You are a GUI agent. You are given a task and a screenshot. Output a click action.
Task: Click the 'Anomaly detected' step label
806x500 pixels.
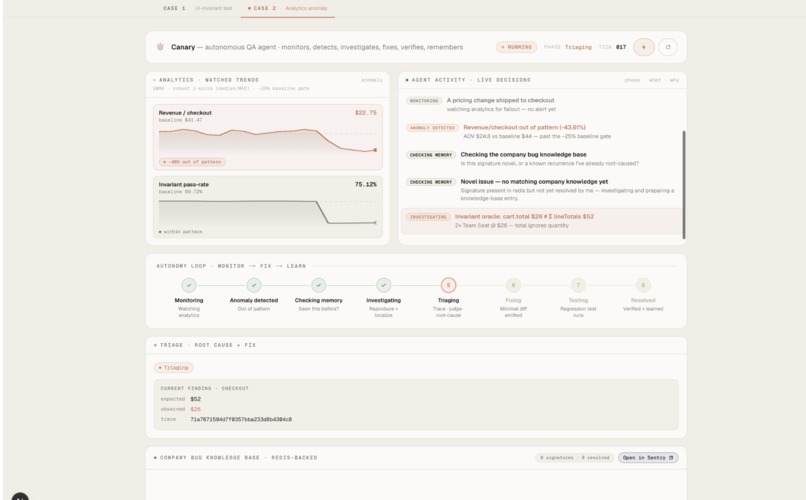click(x=254, y=300)
